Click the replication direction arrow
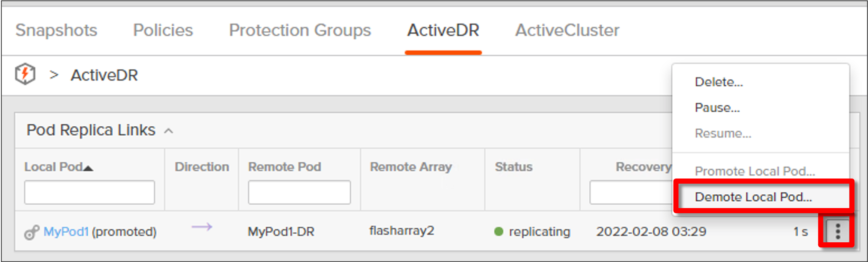This screenshot has width=868, height=262. tap(202, 226)
